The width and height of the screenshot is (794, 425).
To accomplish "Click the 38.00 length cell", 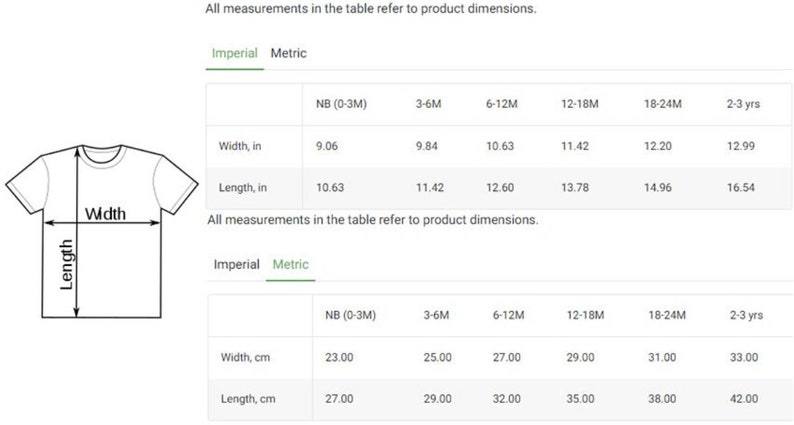I will (662, 399).
